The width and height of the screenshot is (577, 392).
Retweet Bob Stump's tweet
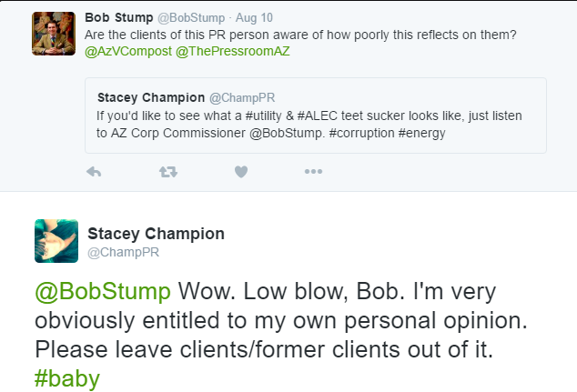pos(167,171)
